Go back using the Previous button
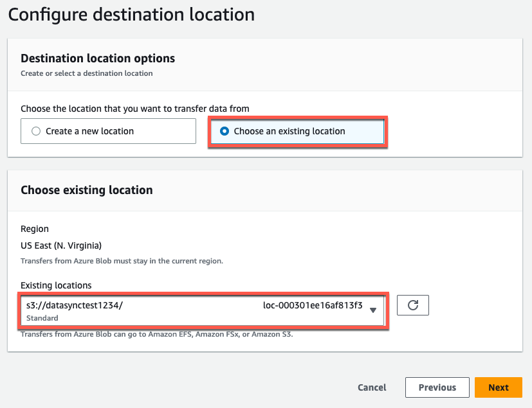 click(437, 387)
